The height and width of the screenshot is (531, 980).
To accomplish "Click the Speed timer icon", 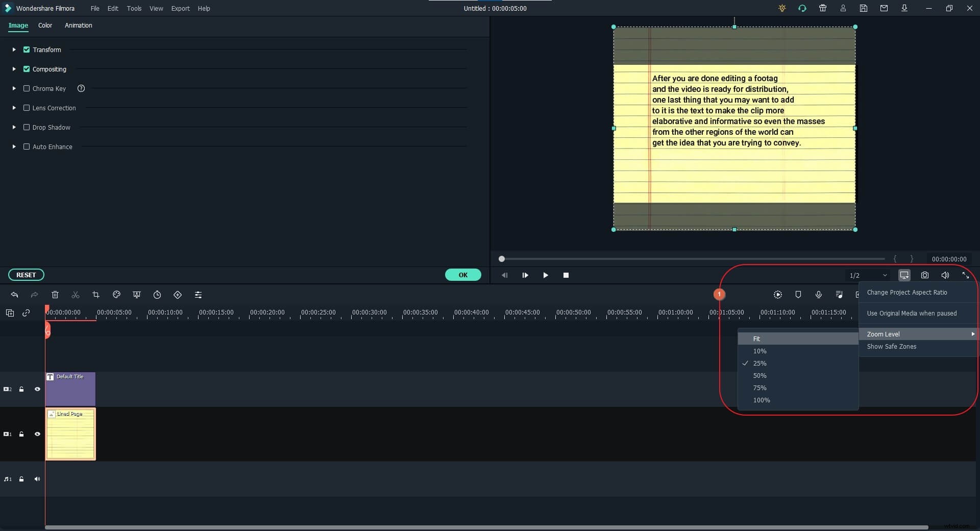I will [157, 295].
